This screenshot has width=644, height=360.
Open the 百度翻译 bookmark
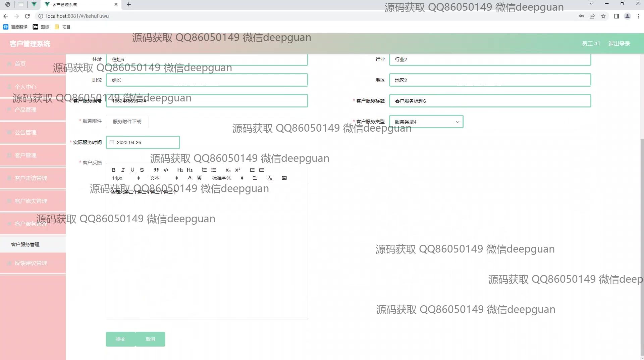point(15,27)
